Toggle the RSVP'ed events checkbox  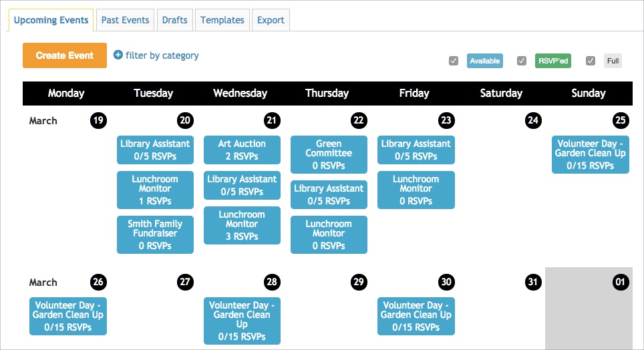[522, 61]
